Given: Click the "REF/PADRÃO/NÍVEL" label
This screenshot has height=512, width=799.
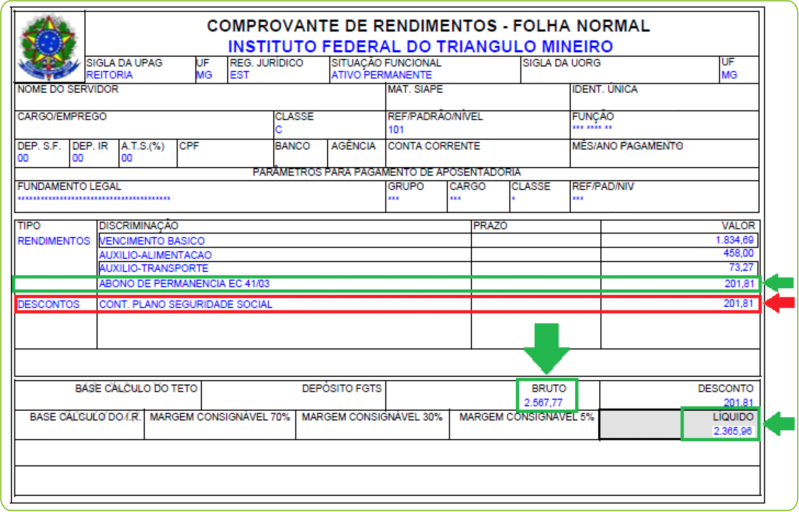Looking at the screenshot, I should [x=435, y=116].
